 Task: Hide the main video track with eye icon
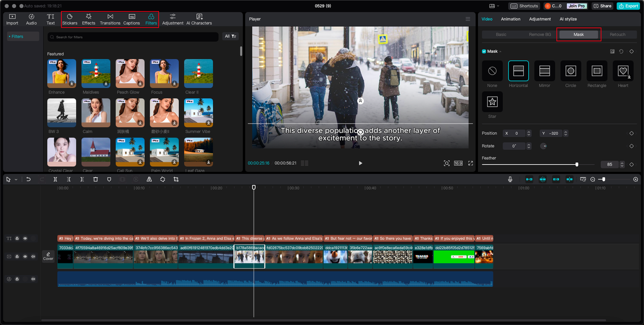coord(25,256)
